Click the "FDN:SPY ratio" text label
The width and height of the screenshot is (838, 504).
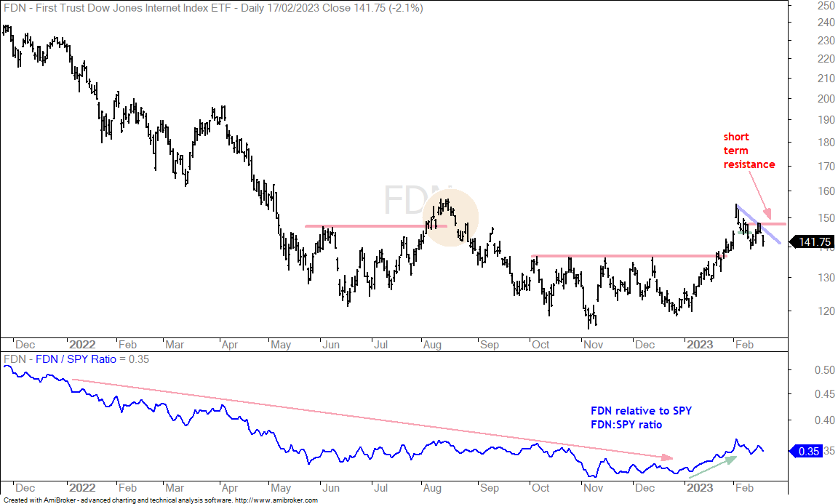[x=626, y=425]
